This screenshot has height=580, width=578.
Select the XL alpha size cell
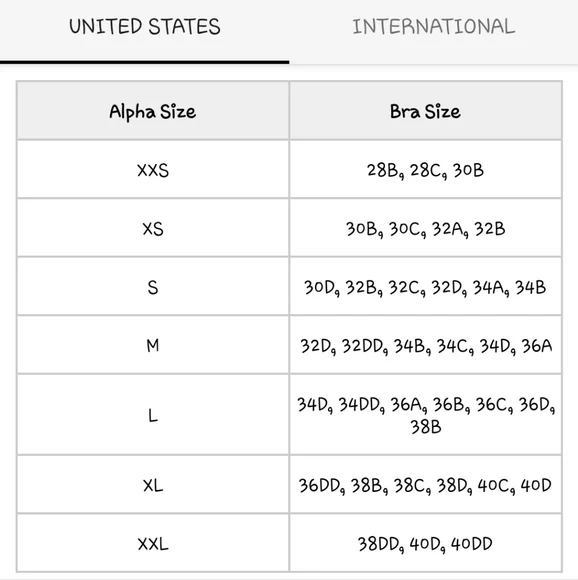tap(153, 485)
